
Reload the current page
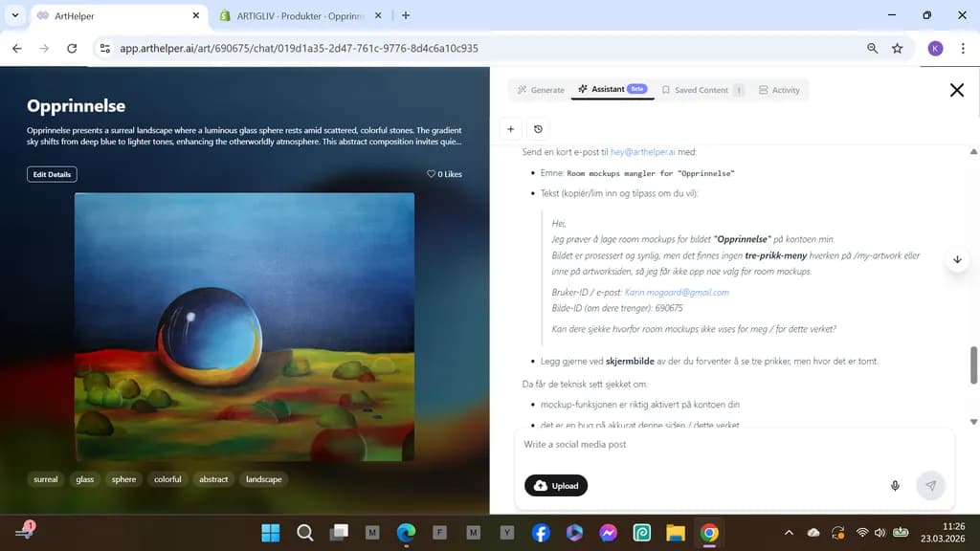(72, 48)
